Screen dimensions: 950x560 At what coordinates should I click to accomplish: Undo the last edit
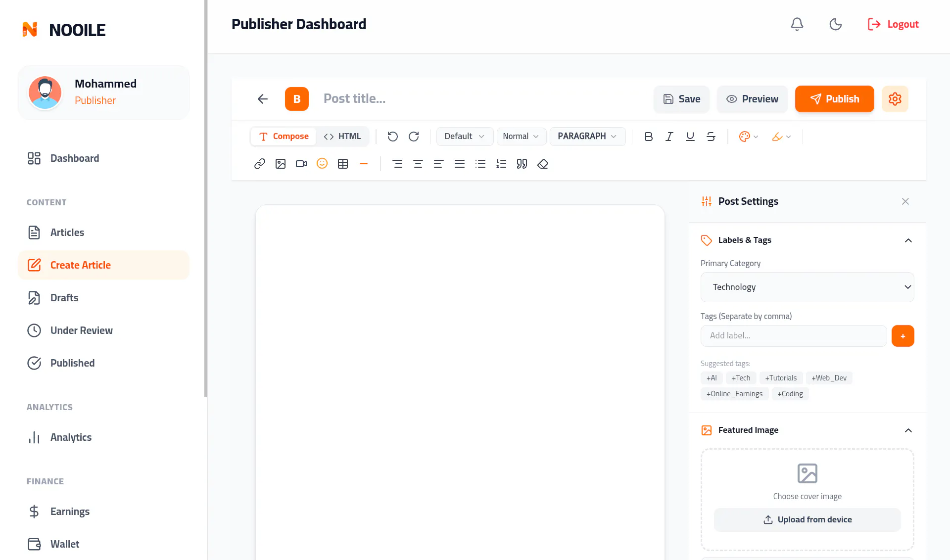click(x=393, y=137)
